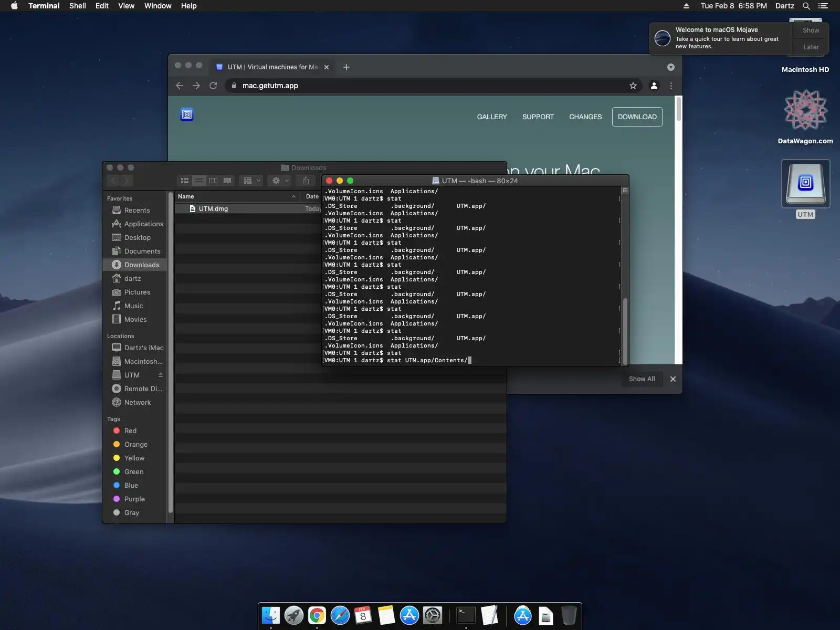
Task: Open a new Chrome tab
Action: [x=346, y=67]
